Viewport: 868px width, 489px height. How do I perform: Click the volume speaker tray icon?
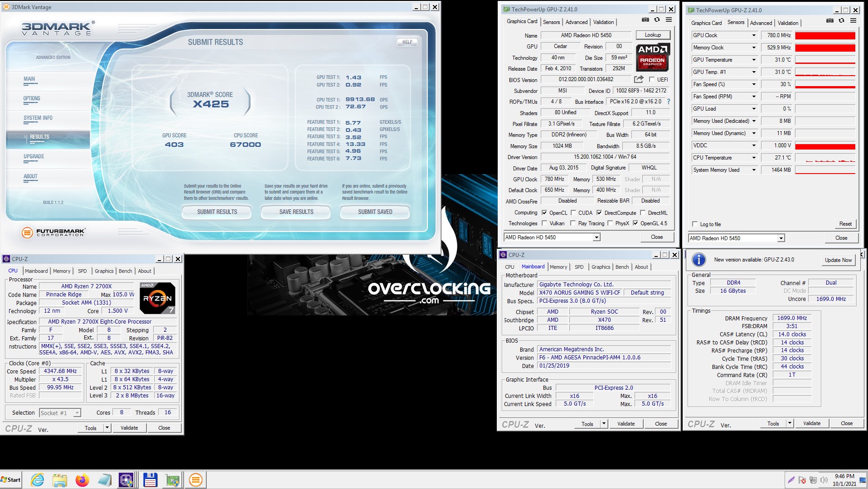pyautogui.click(x=824, y=480)
